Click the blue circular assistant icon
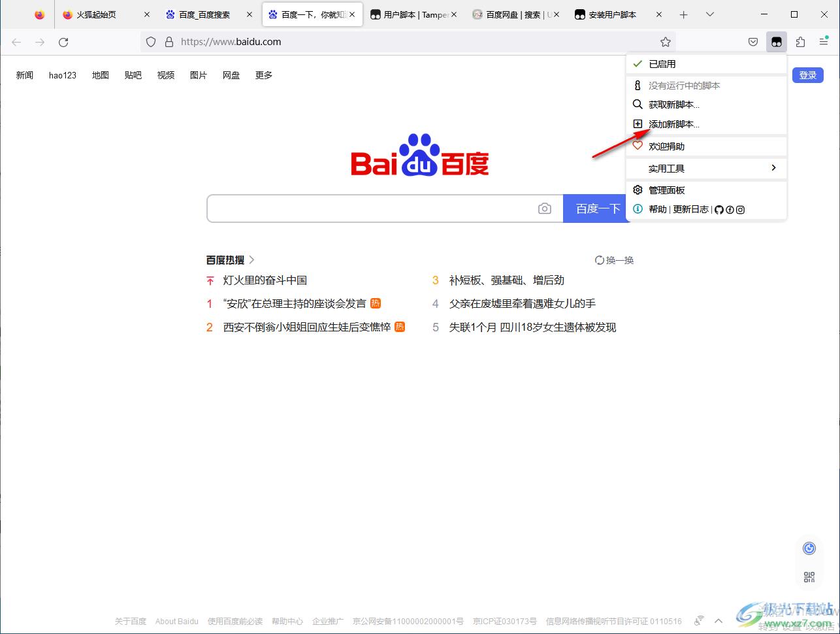This screenshot has height=634, width=840. coord(809,548)
